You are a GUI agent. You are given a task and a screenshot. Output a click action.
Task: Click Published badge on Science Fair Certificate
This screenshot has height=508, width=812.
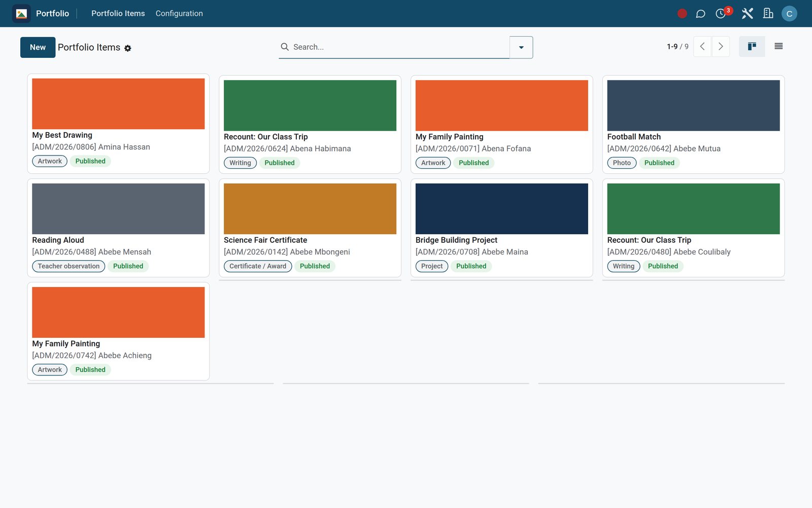(315, 266)
